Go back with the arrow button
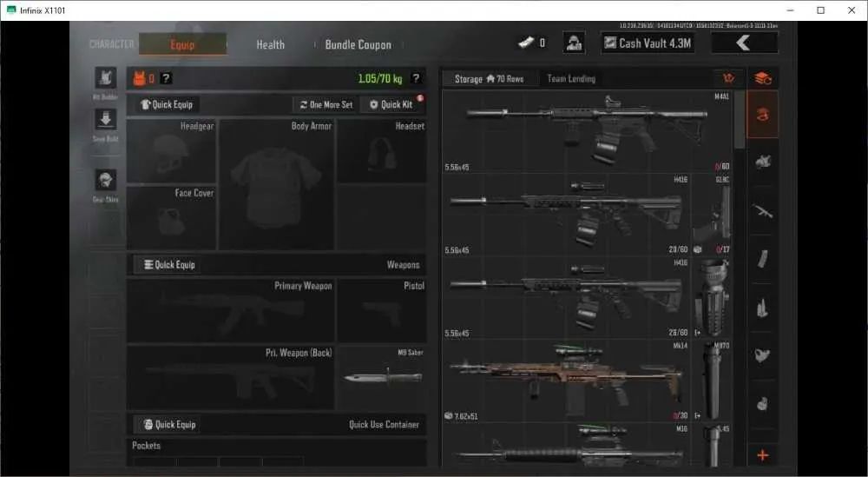This screenshot has width=868, height=477. tap(744, 43)
